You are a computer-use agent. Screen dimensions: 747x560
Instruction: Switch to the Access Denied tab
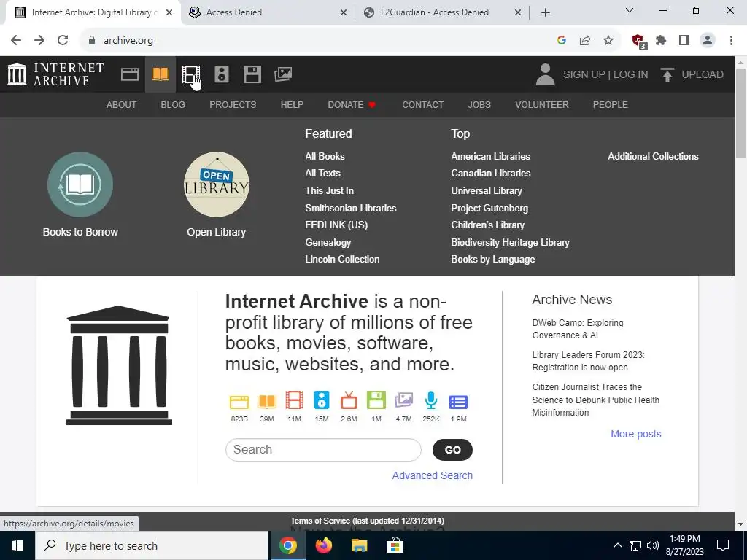(x=268, y=12)
